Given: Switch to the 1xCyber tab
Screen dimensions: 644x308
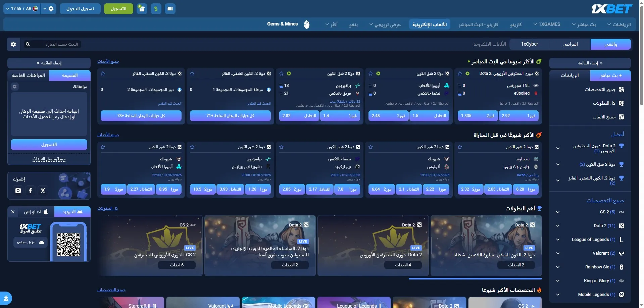Looking at the screenshot, I should (x=529, y=44).
